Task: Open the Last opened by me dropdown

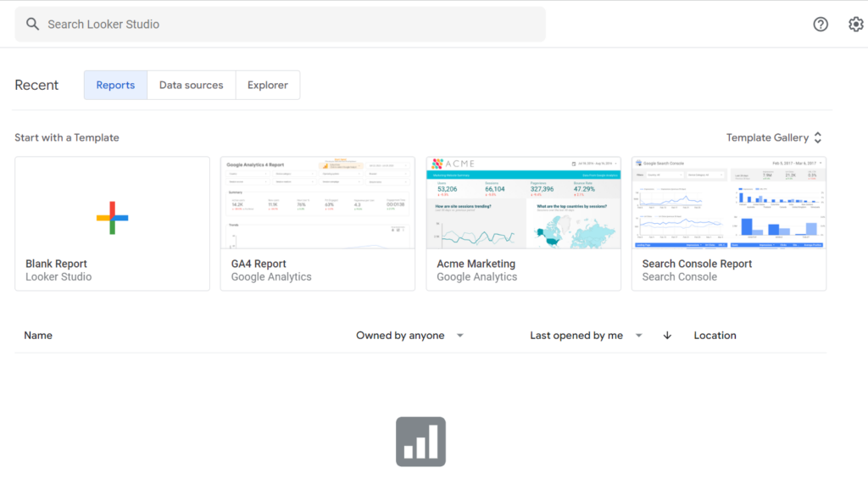Action: pyautogui.click(x=587, y=336)
